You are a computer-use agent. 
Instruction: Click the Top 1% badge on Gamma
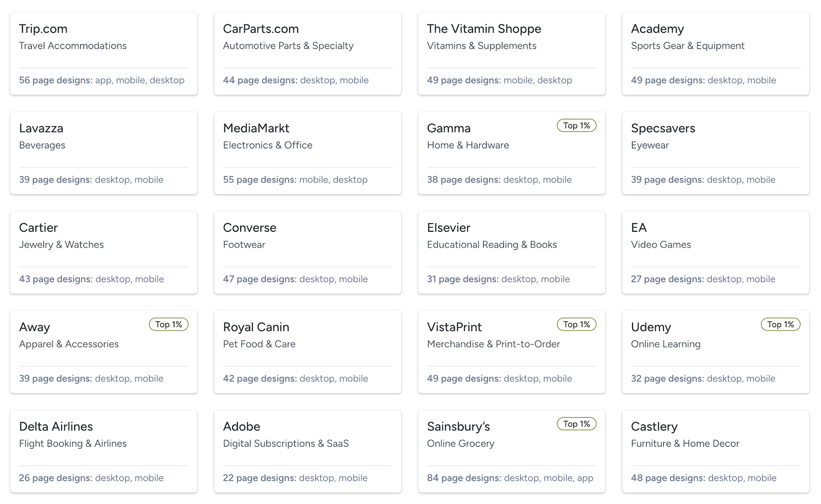tap(577, 125)
